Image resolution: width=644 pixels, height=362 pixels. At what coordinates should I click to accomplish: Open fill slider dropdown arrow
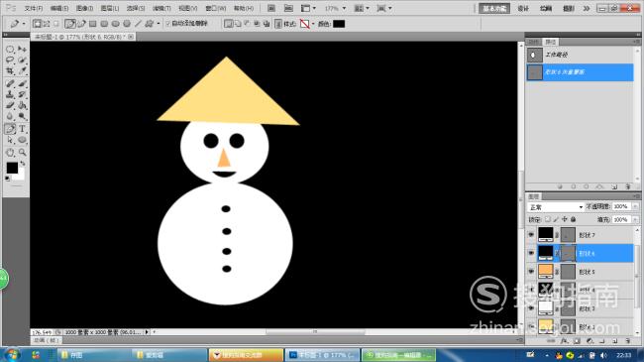tap(635, 219)
